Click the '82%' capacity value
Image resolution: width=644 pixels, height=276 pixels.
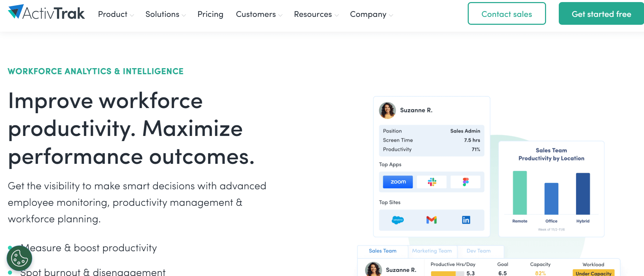click(x=540, y=273)
